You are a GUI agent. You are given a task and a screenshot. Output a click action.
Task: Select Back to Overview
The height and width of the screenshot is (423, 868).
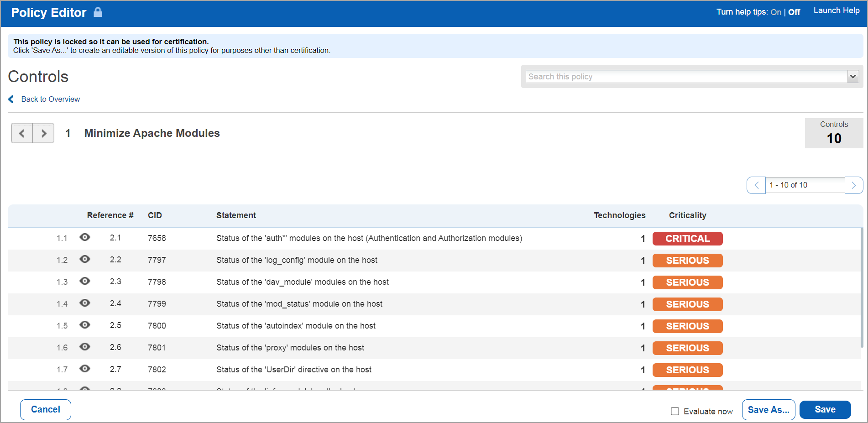tap(50, 99)
